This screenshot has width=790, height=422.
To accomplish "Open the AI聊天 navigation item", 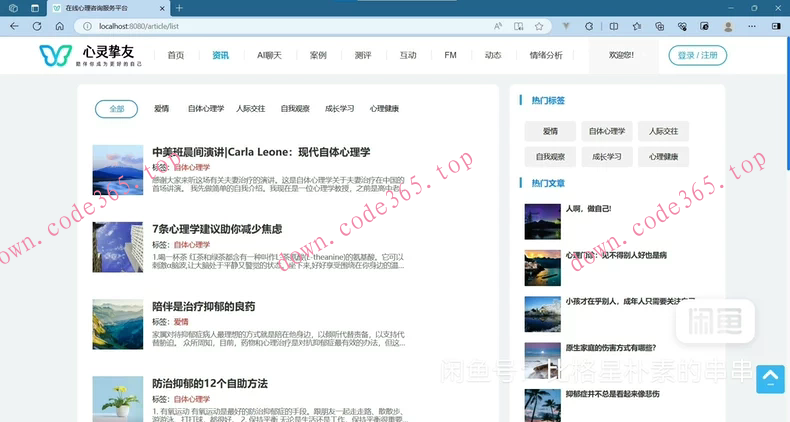I will 269,55.
